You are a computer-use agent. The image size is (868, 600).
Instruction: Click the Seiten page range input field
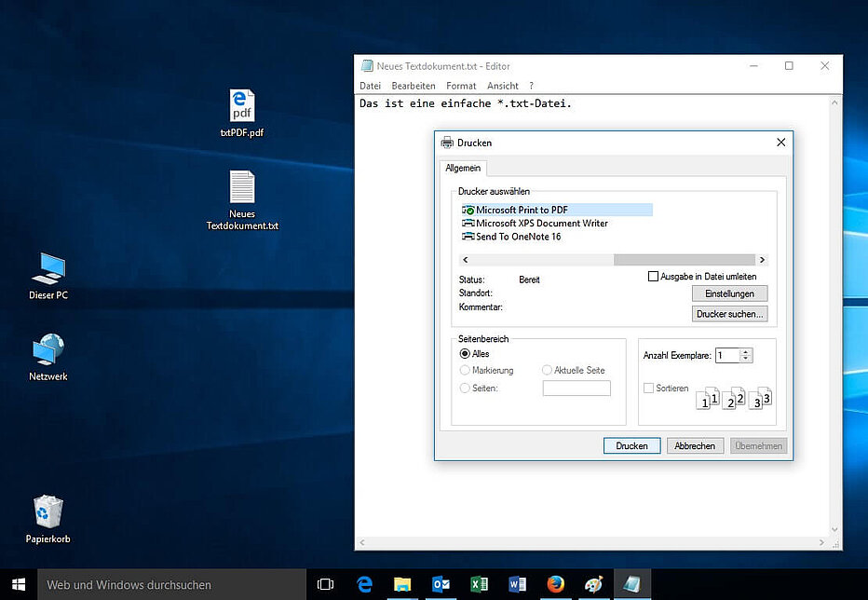pyautogui.click(x=576, y=389)
